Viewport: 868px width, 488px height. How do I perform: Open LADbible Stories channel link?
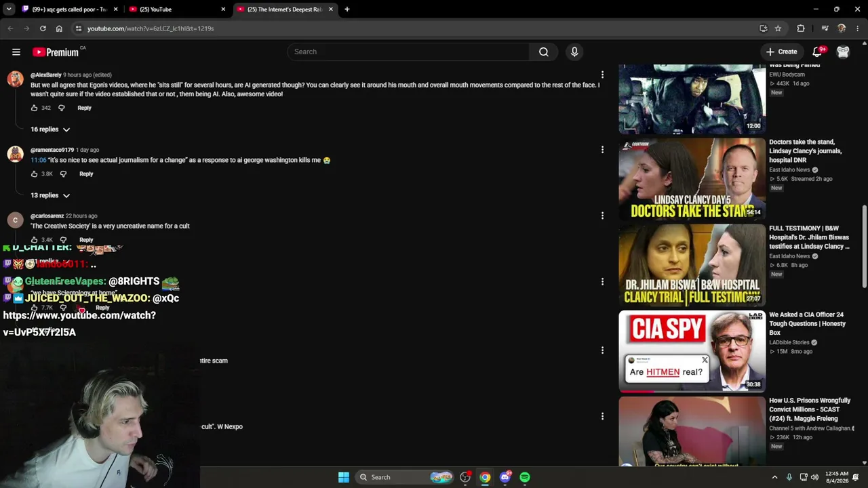789,343
